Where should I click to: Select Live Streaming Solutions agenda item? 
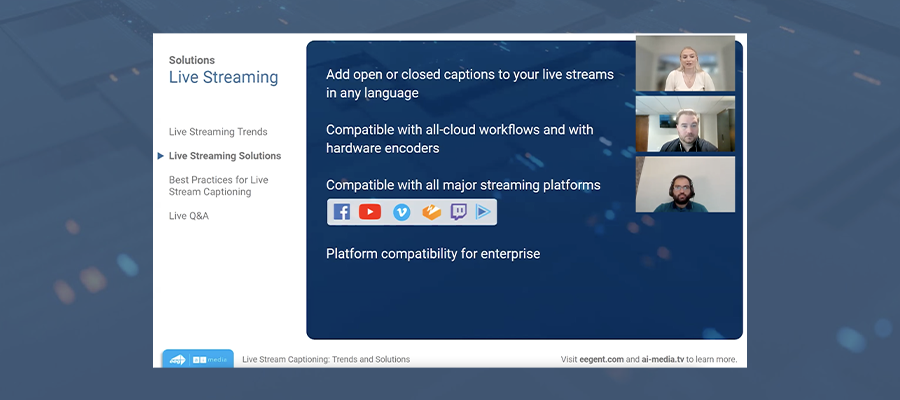225,156
